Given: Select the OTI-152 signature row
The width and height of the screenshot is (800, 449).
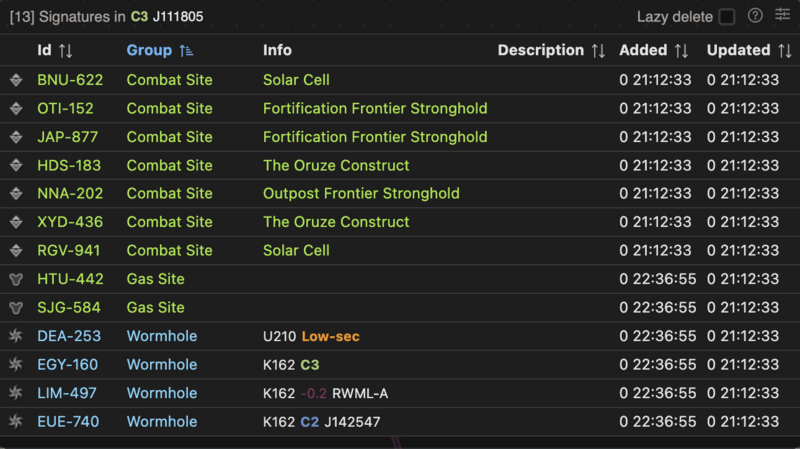Looking at the screenshot, I should [66, 108].
